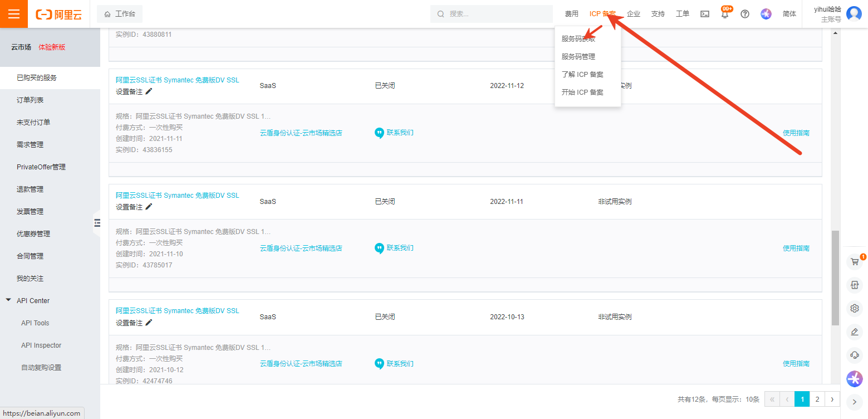The image size is (868, 419).
Task: Open the 工单 menu
Action: pos(683,14)
